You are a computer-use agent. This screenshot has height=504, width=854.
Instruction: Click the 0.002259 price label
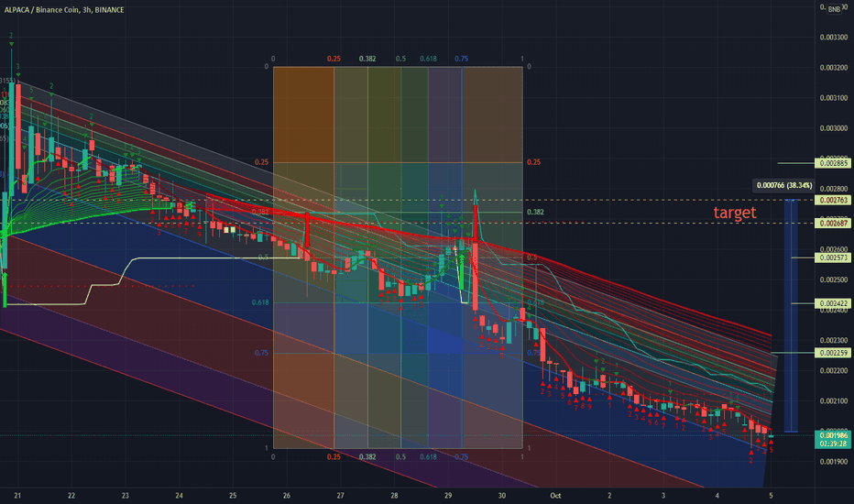(x=833, y=353)
